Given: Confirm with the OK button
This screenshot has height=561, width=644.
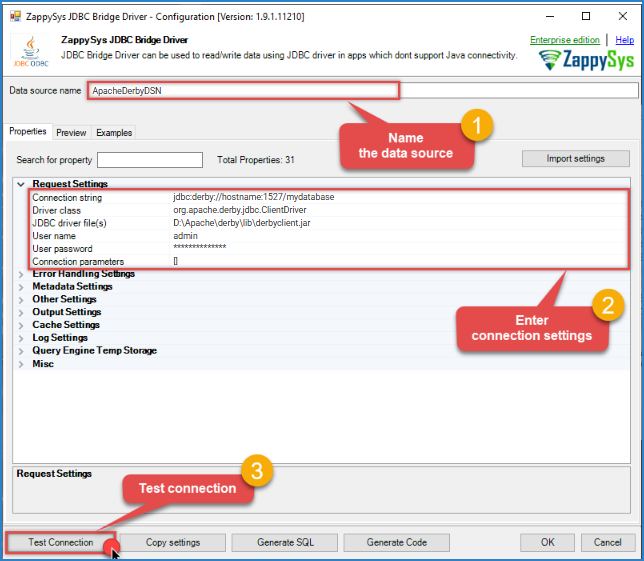Looking at the screenshot, I should pyautogui.click(x=547, y=542).
